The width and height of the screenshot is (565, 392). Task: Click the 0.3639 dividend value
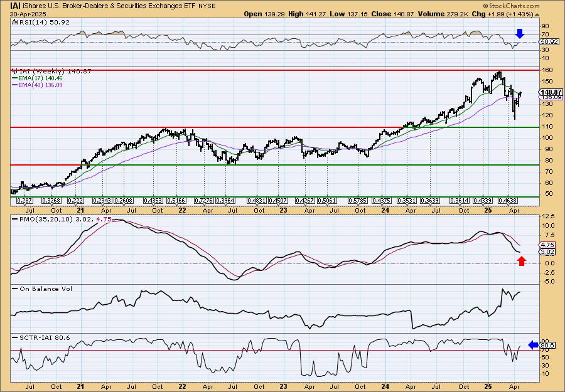coord(429,200)
